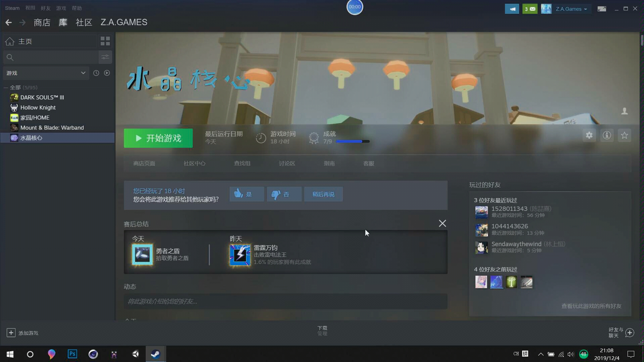The image size is (644, 362).
Task: Open the advanced search filter icon
Action: click(104, 57)
